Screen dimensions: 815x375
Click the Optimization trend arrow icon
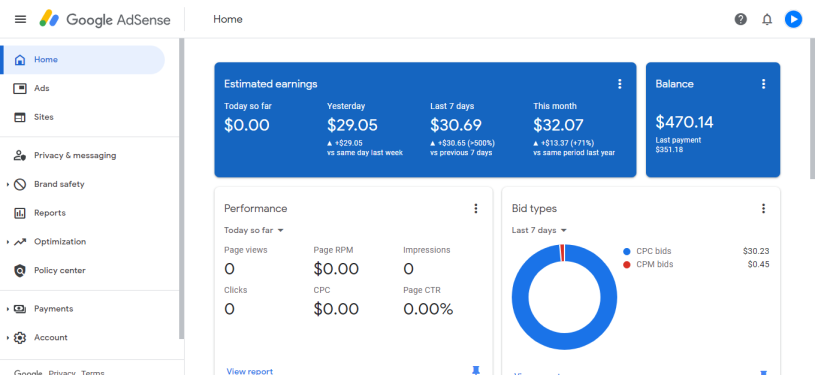20,242
